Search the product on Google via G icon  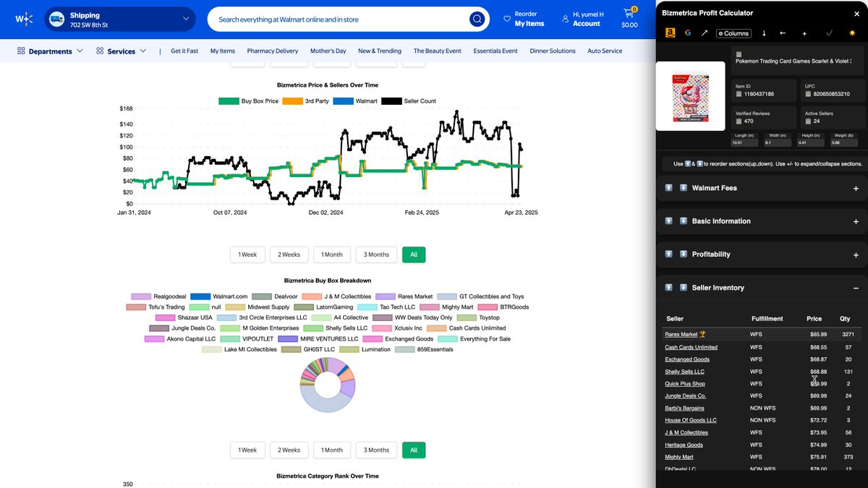click(x=688, y=33)
